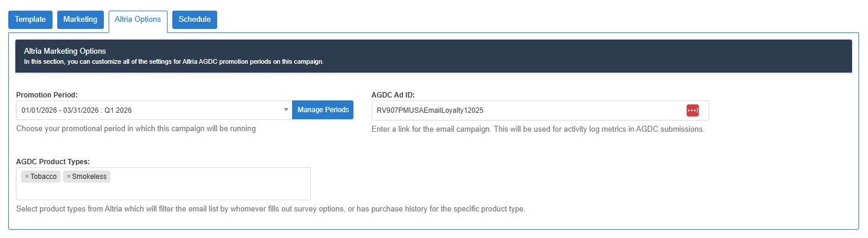Focus the AGDC Ad ID text field

click(525, 110)
